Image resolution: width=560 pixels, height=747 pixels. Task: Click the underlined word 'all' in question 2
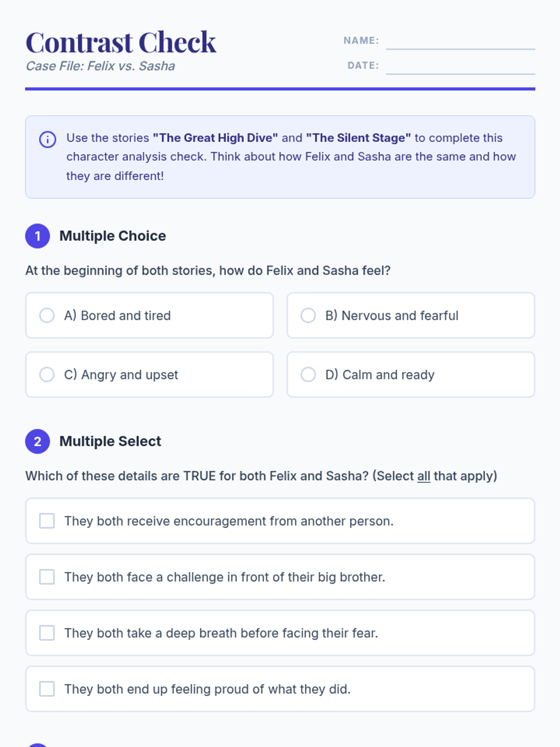point(424,476)
